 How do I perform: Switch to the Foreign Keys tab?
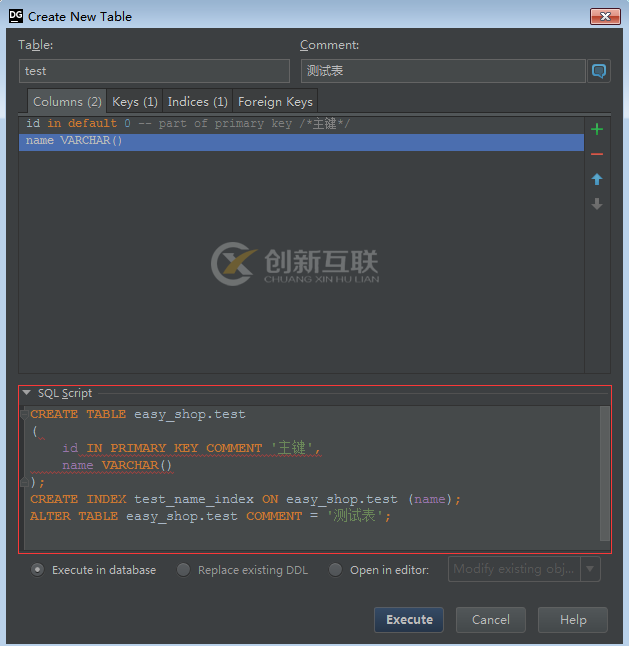[x=275, y=101]
